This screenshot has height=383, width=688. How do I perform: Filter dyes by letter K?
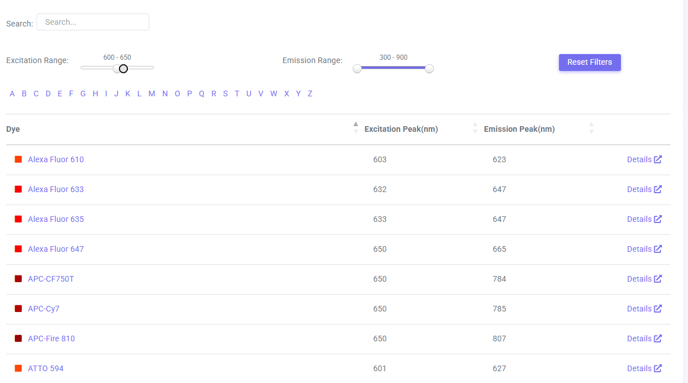click(128, 93)
